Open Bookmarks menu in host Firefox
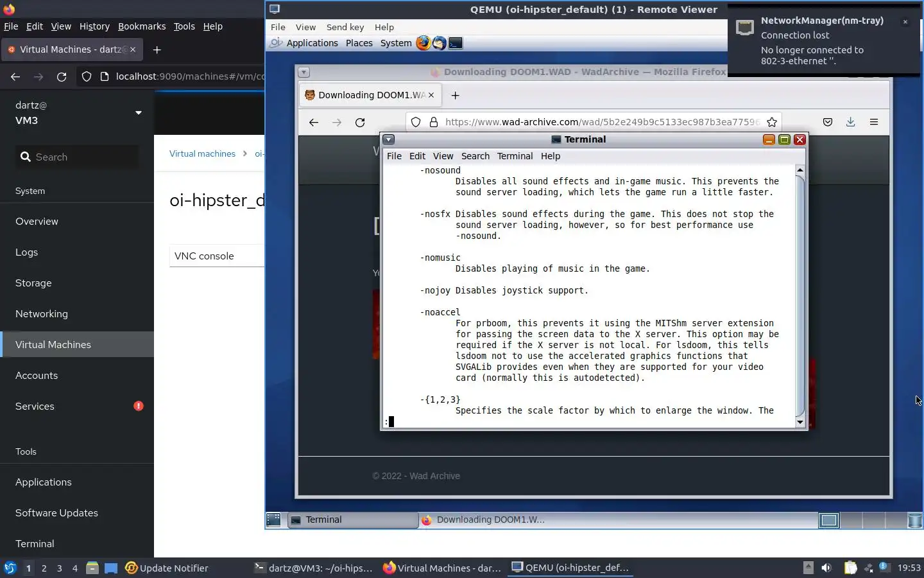This screenshot has width=924, height=578. point(142,26)
